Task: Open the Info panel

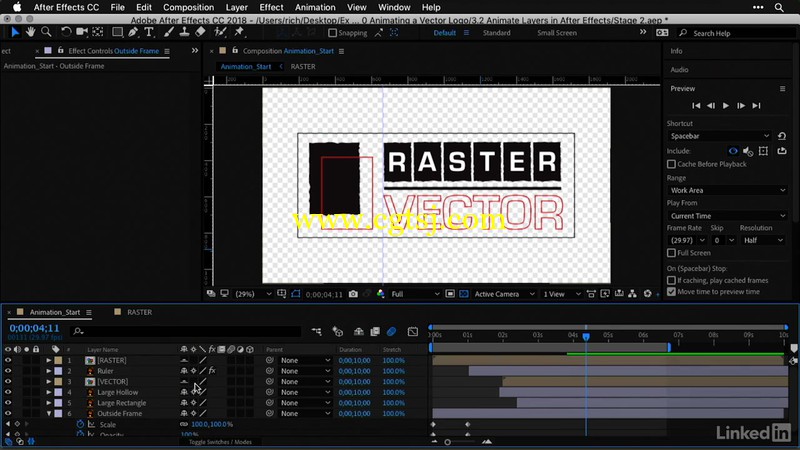Action: (x=677, y=51)
